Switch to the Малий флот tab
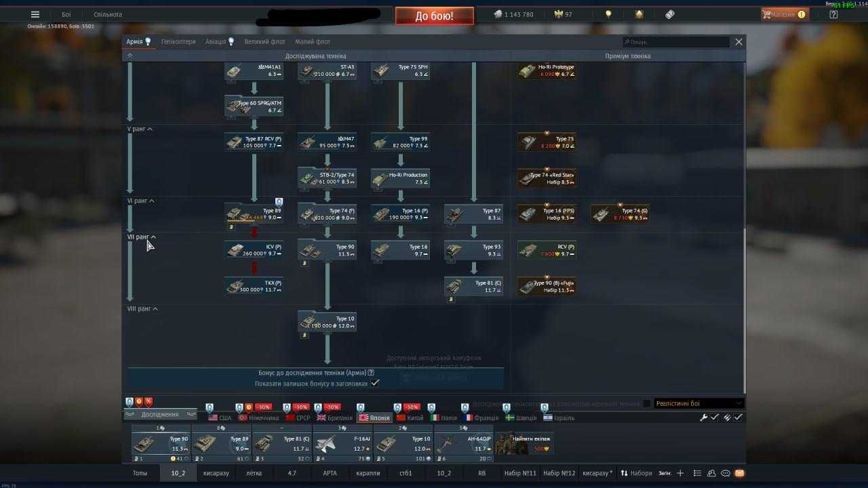 pyautogui.click(x=313, y=42)
